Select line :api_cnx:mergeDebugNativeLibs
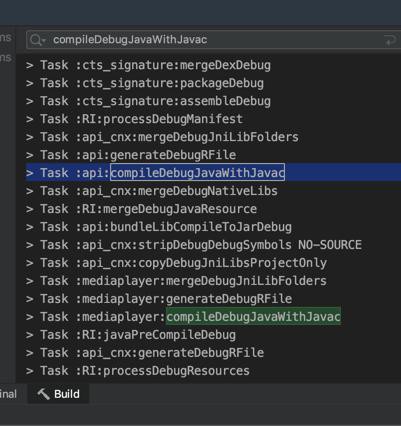Screen dimensions: 401x426 (x=152, y=191)
